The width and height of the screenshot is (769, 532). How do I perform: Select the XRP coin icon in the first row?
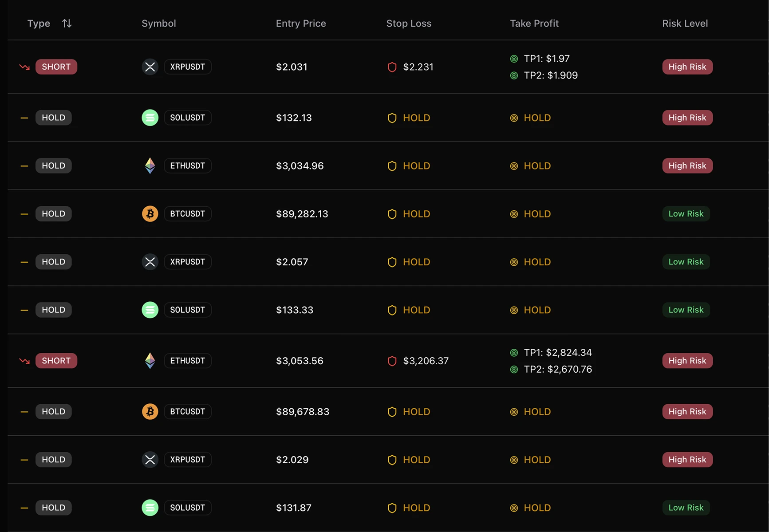150,67
